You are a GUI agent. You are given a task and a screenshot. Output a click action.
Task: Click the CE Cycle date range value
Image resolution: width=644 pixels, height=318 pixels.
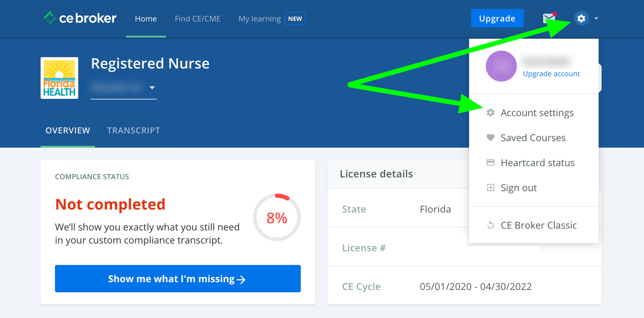pos(476,286)
